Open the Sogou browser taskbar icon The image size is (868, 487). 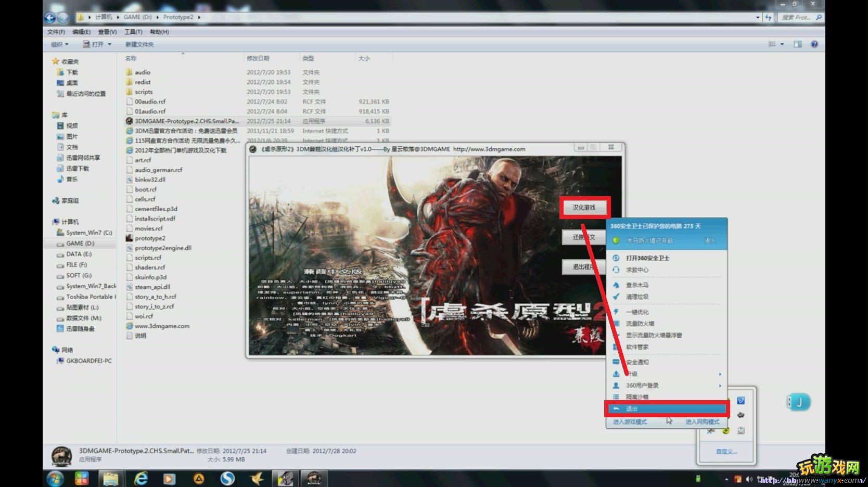tap(227, 478)
